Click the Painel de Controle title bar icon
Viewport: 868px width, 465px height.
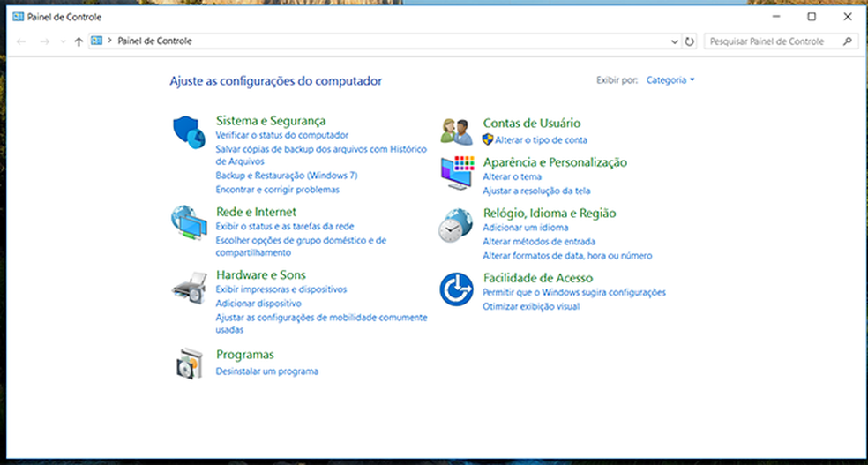point(18,17)
